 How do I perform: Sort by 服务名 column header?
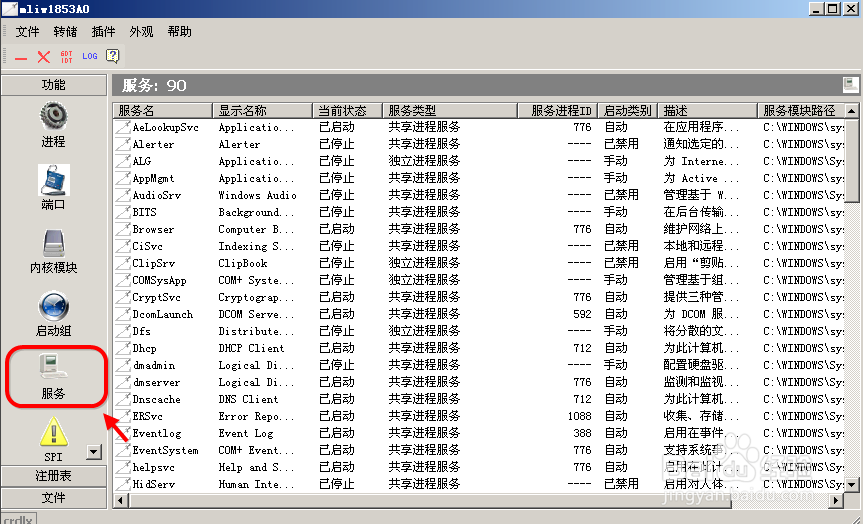(162, 111)
